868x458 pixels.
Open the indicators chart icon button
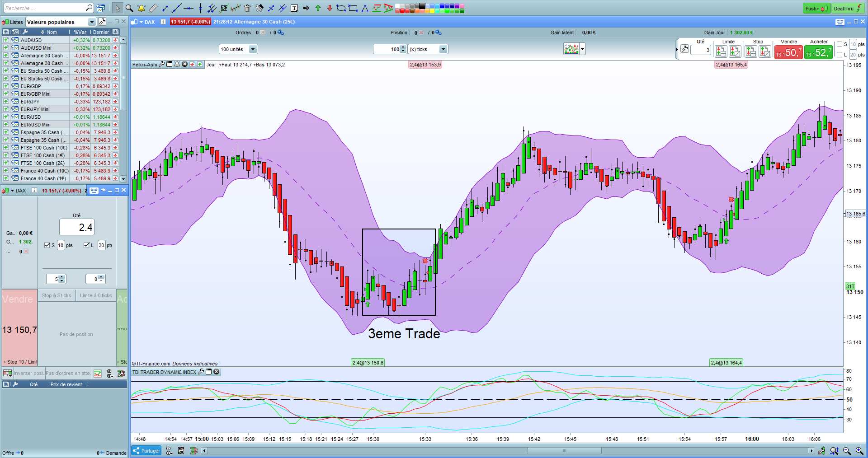571,49
